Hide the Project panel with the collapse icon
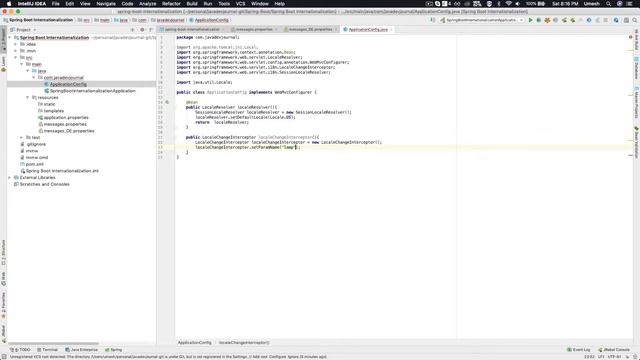Image resolution: width=640 pixels, height=360 pixels. click(x=151, y=30)
